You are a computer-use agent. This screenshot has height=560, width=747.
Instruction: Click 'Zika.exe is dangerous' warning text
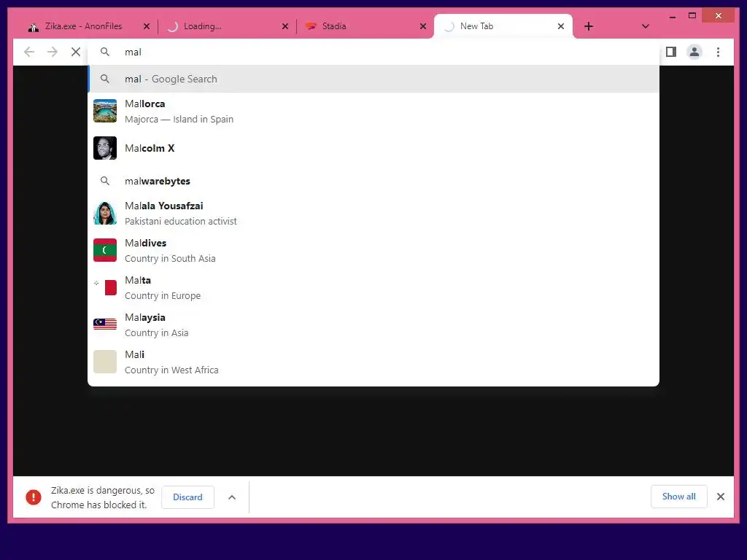click(x=103, y=497)
